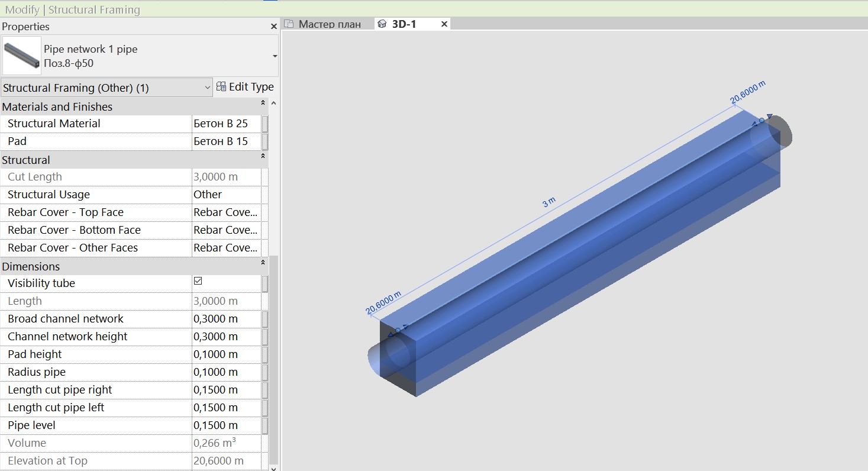Open the type selector dropdown arrow

coord(275,56)
